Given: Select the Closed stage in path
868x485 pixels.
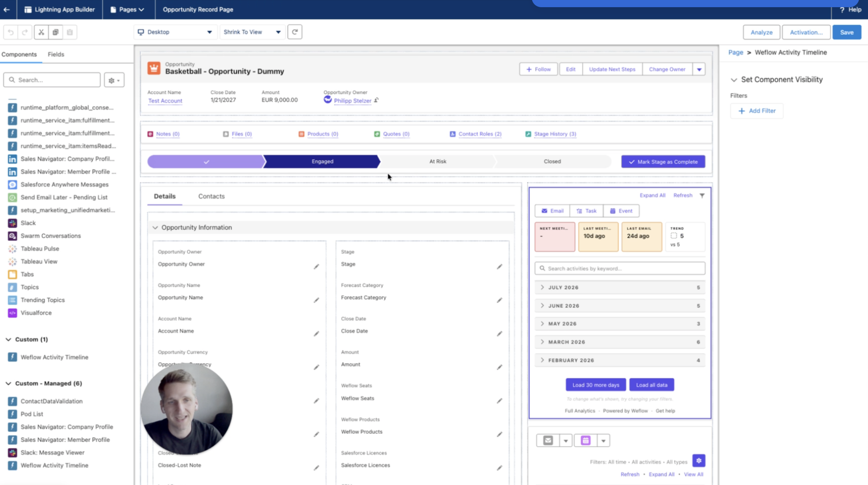Looking at the screenshot, I should 552,162.
